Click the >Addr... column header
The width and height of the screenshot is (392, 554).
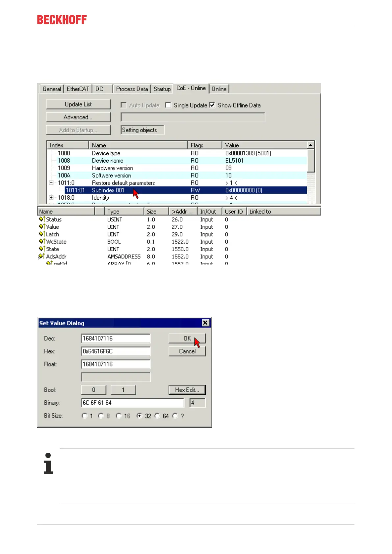[183, 212]
